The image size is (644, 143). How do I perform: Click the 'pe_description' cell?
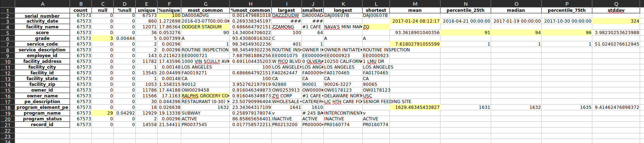point(42,102)
